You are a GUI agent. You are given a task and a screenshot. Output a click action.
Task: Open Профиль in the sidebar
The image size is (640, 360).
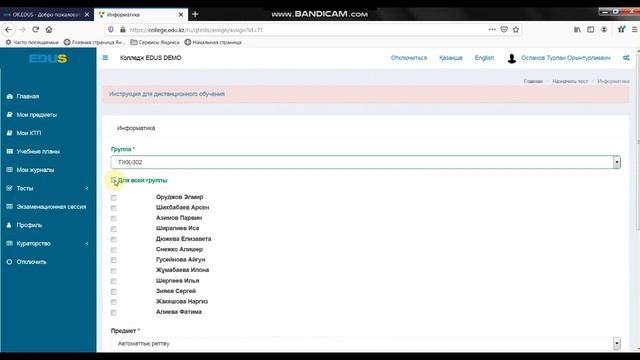(x=29, y=225)
